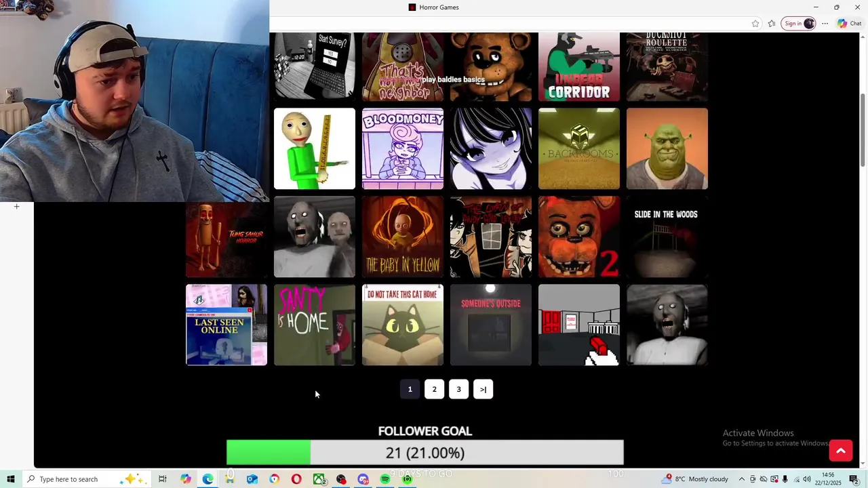This screenshot has width=868, height=488.
Task: Add this page to favorites star
Action: point(755,23)
